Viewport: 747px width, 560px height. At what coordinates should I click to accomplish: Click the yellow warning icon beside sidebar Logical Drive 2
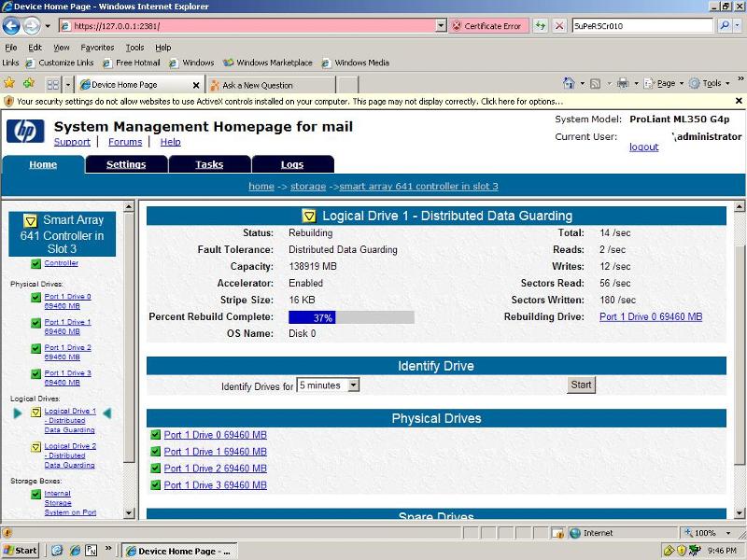35,447
